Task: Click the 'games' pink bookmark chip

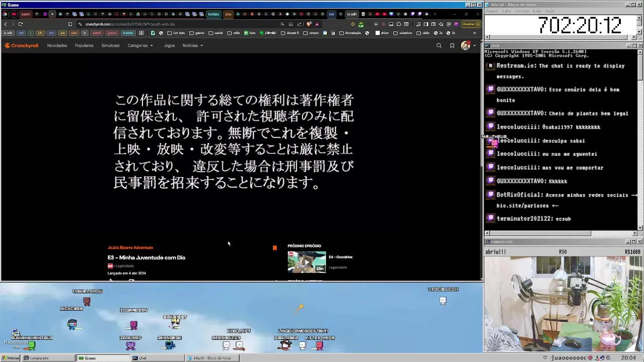Action: pyautogui.click(x=112, y=33)
